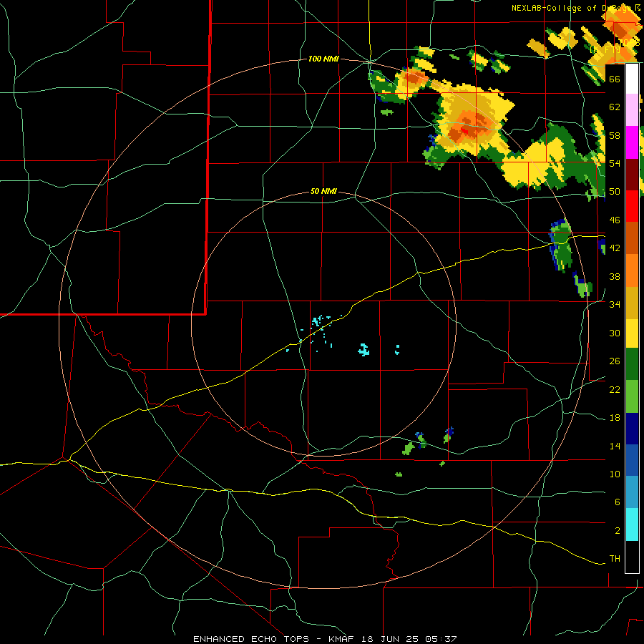Click the legend value '62'
644x644 pixels.
[615, 107]
